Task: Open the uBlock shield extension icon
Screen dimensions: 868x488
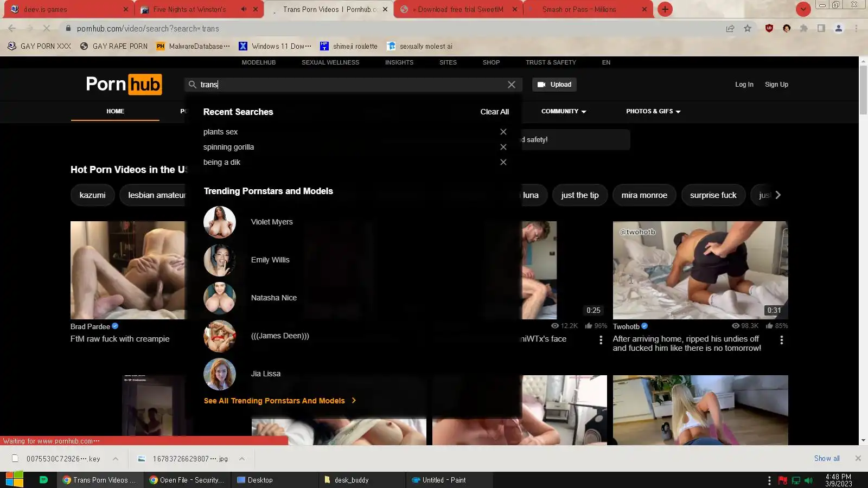Action: (769, 28)
